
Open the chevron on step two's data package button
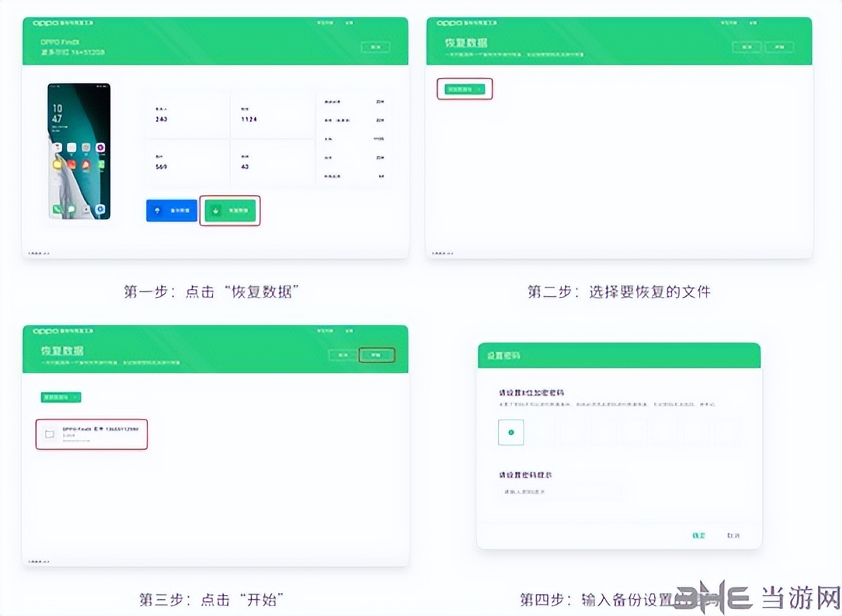pos(479,89)
